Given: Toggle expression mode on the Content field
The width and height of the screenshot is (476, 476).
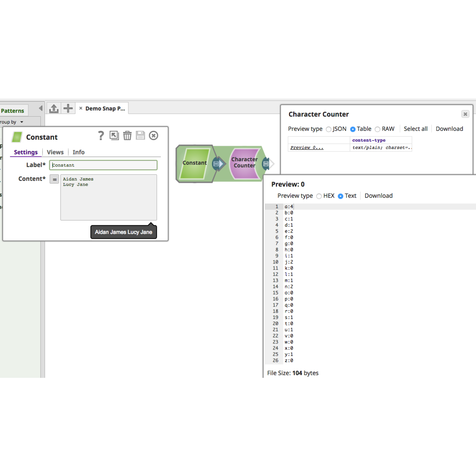Looking at the screenshot, I should [54, 179].
